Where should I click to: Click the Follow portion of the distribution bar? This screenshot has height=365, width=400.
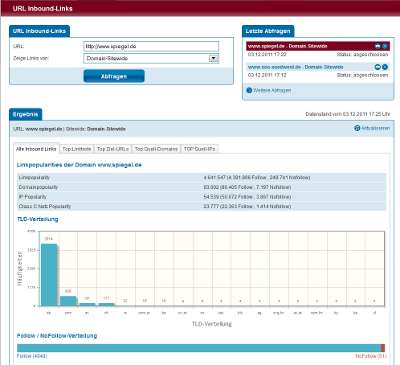coord(199,348)
